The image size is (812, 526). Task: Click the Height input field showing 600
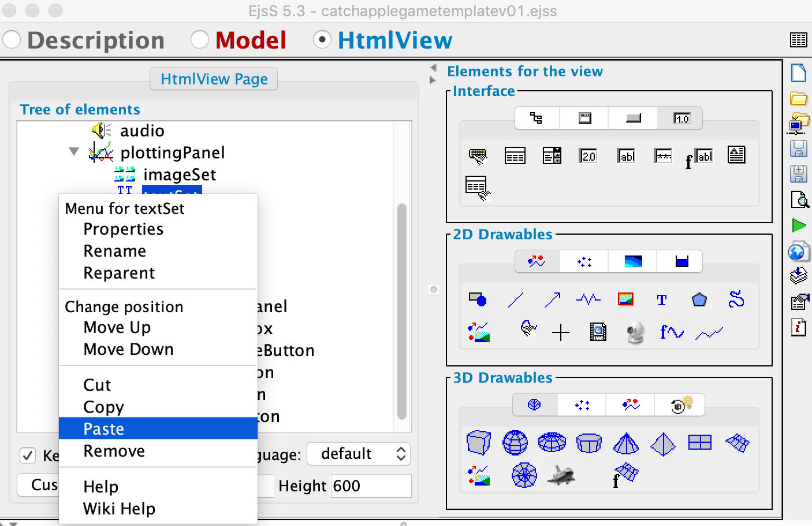click(x=371, y=486)
